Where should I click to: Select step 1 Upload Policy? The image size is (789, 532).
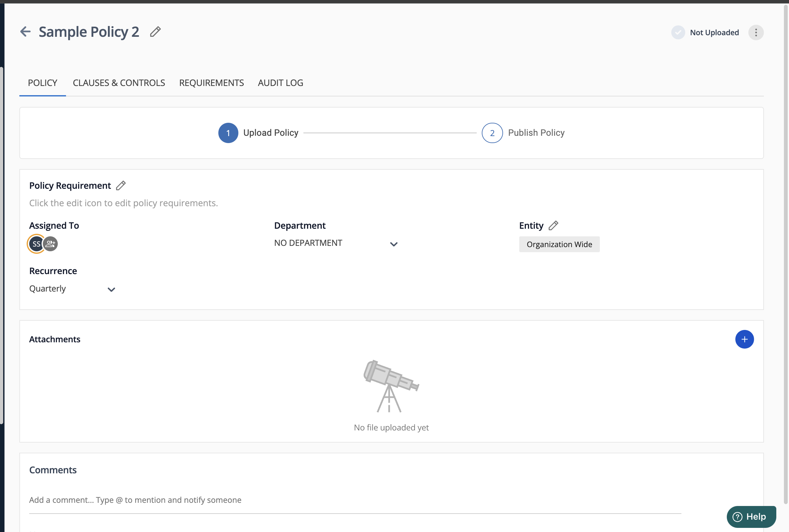258,133
